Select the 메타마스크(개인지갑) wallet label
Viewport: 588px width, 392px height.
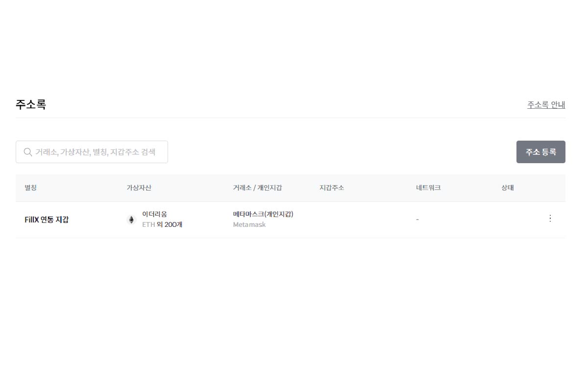pos(263,214)
